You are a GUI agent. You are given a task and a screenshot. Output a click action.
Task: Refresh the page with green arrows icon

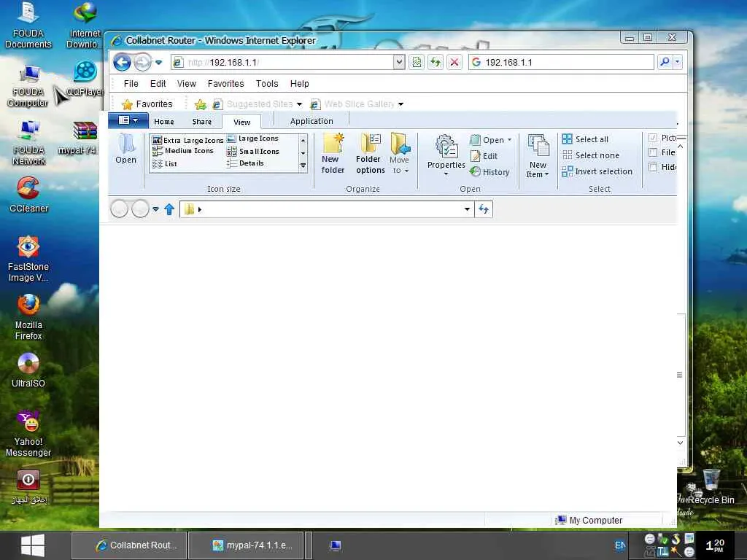(x=436, y=63)
